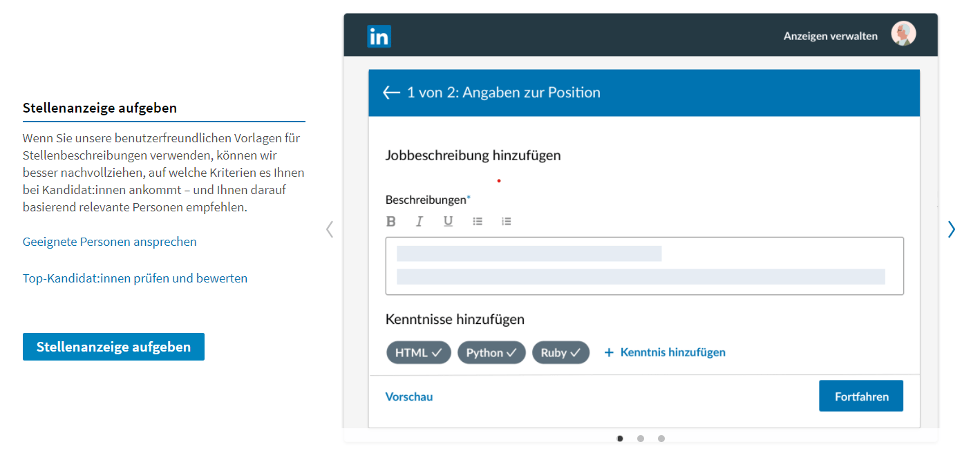980x460 pixels.
Task: Click the Fortfahren button
Action: (860, 396)
